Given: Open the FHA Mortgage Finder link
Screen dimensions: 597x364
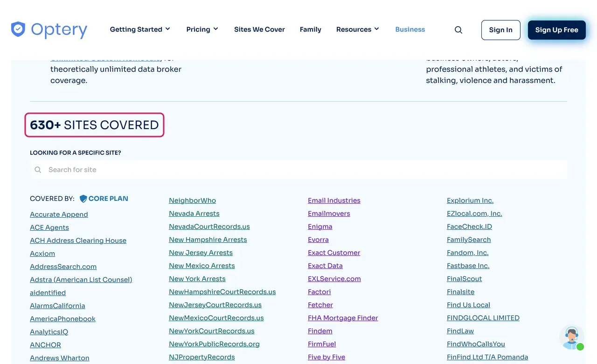Looking at the screenshot, I should 343,318.
